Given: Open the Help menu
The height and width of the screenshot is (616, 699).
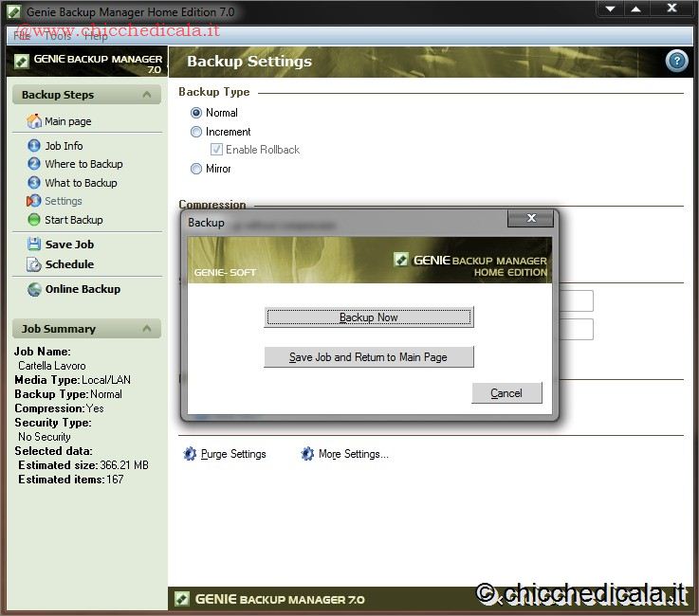Looking at the screenshot, I should 96,36.
